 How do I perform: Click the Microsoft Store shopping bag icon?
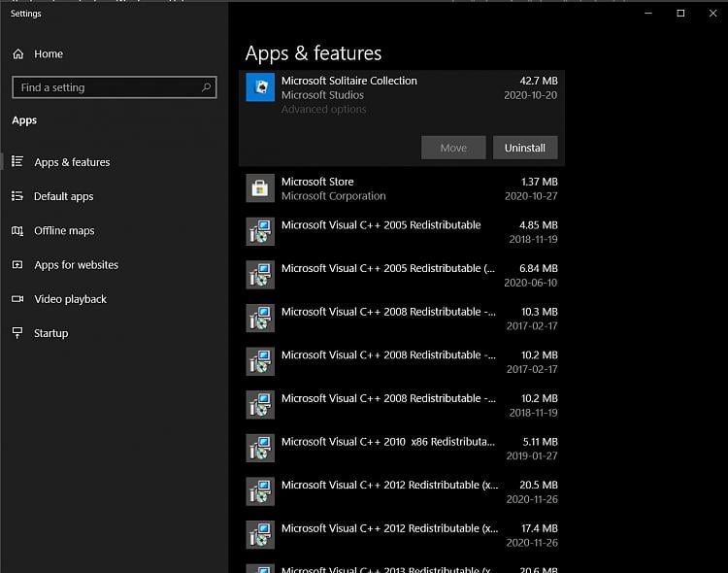[x=260, y=188]
